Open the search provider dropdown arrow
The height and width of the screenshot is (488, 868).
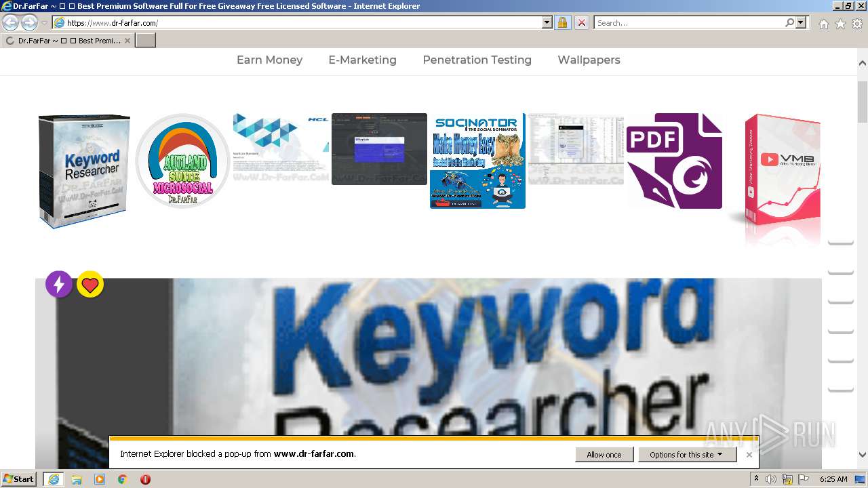(x=801, y=22)
